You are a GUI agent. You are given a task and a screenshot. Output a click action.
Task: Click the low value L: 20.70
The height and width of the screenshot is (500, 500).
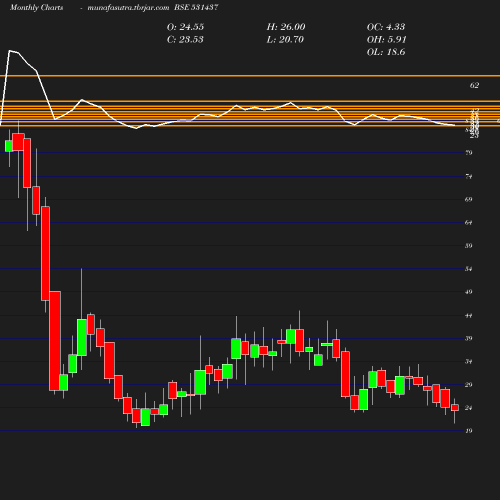(285, 39)
